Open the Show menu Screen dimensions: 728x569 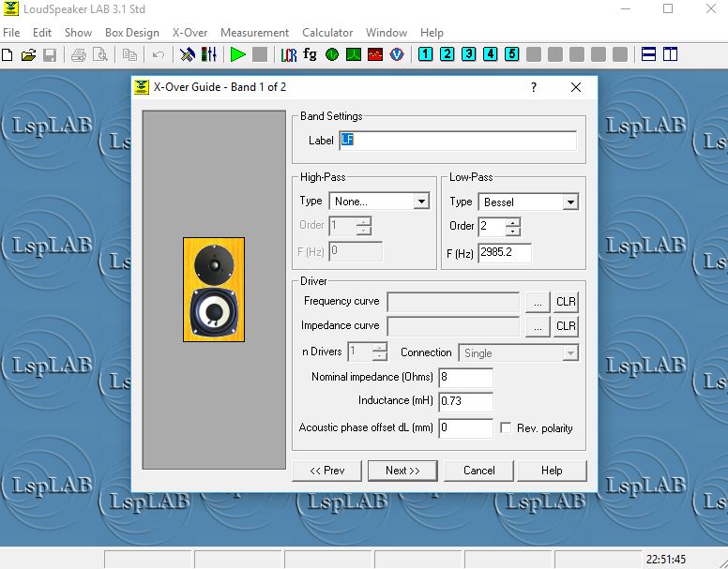click(78, 33)
